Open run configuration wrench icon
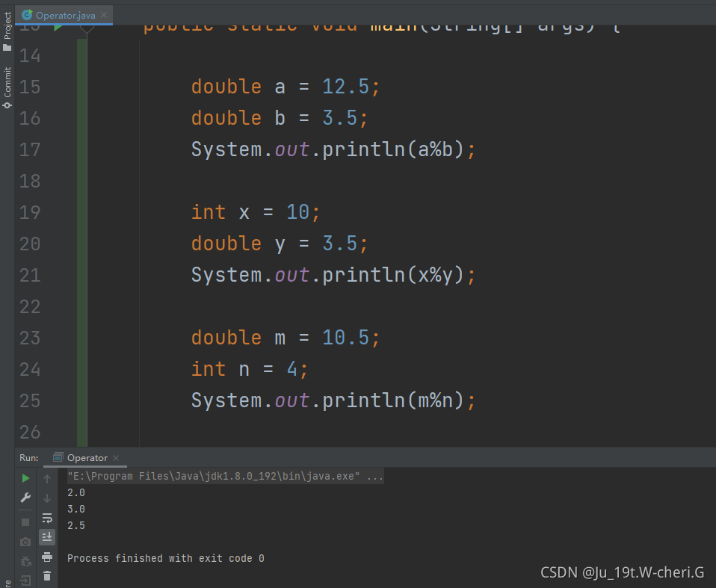Viewport: 716px width, 588px height. click(x=25, y=498)
